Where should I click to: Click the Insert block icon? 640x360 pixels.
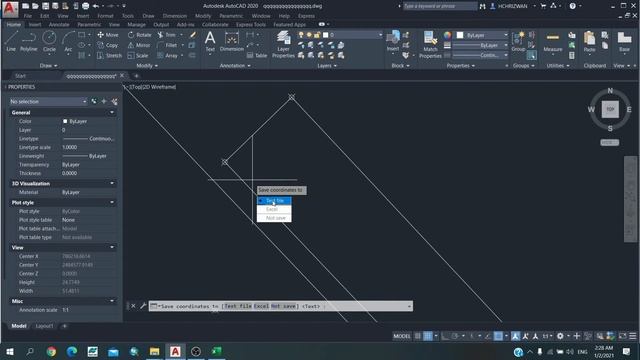tap(393, 41)
